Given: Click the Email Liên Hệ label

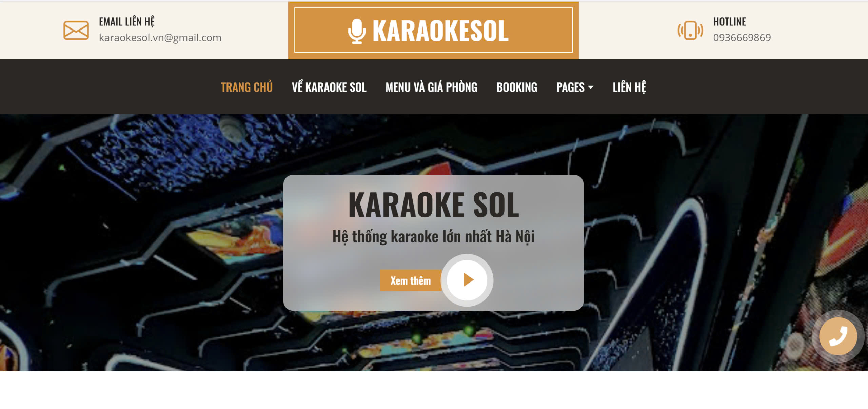Looking at the screenshot, I should click(126, 21).
